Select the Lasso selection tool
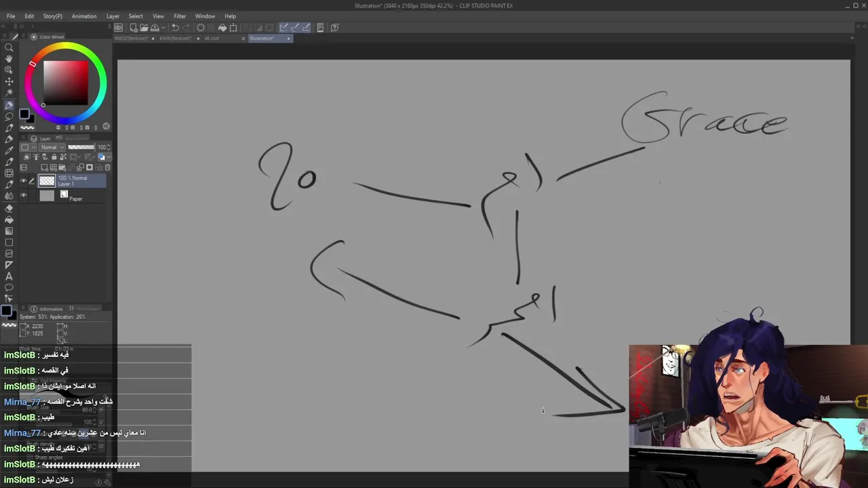Screen dimensions: 868x488 tap(9, 116)
